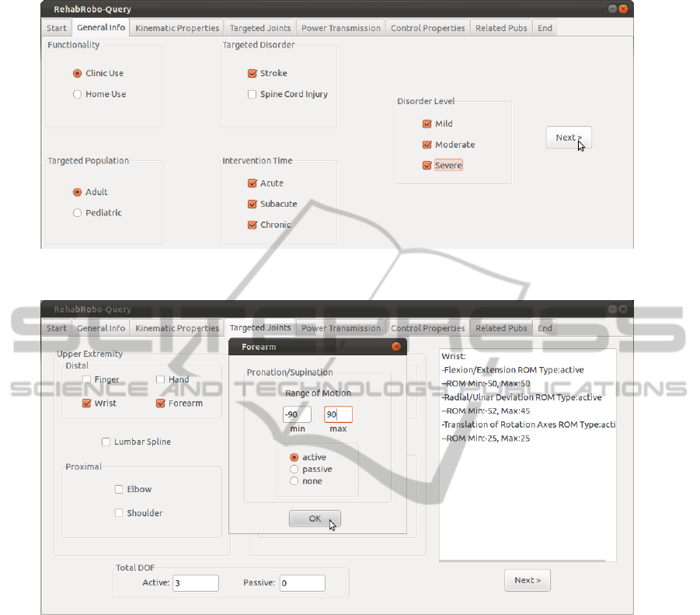Enable the Spine Cord Injury checkbox
700x615 pixels.
tap(252, 94)
